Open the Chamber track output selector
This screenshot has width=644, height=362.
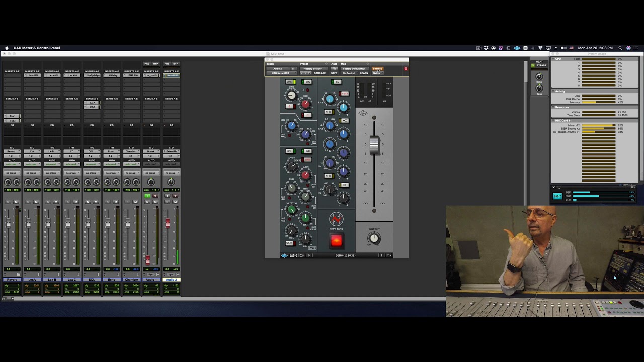coord(131,156)
